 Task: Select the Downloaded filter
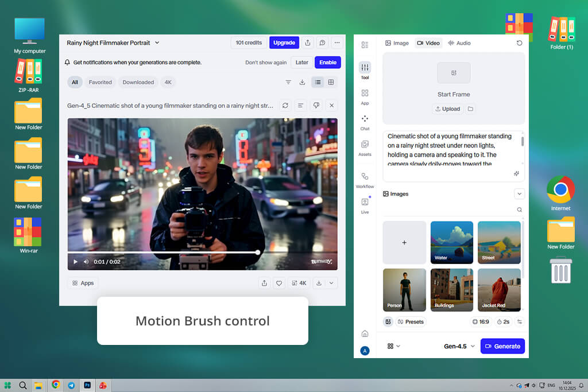138,82
